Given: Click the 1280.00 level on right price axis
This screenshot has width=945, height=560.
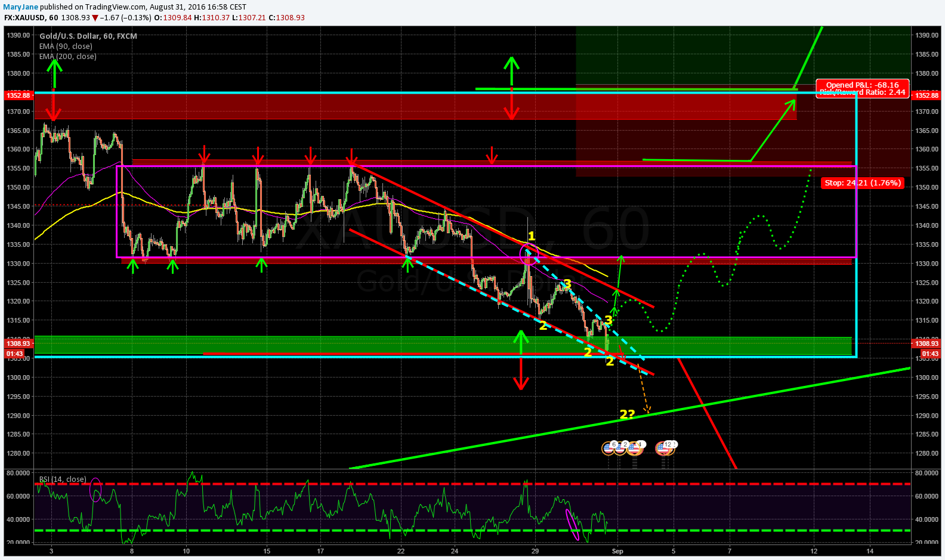Looking at the screenshot, I should pos(927,453).
